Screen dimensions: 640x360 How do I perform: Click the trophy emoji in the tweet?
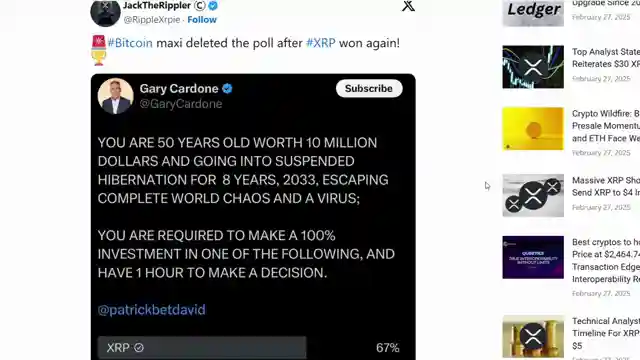tap(98, 58)
